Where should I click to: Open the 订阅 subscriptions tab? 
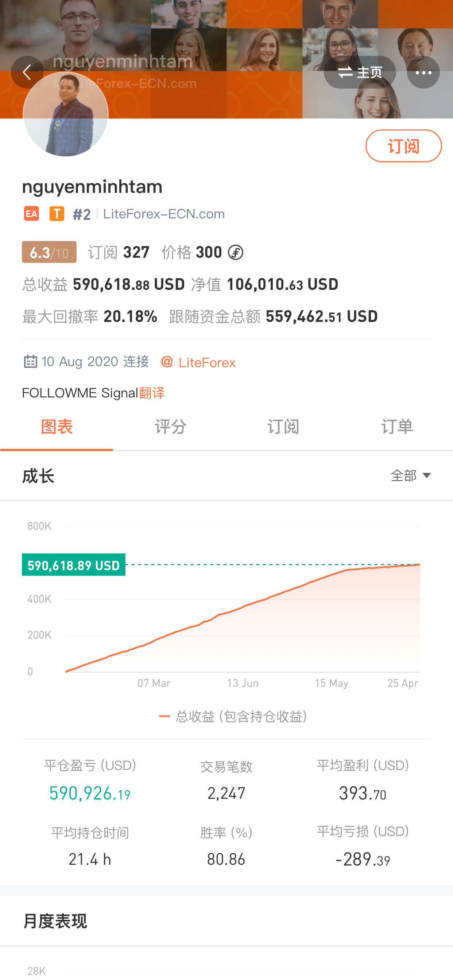(x=283, y=427)
